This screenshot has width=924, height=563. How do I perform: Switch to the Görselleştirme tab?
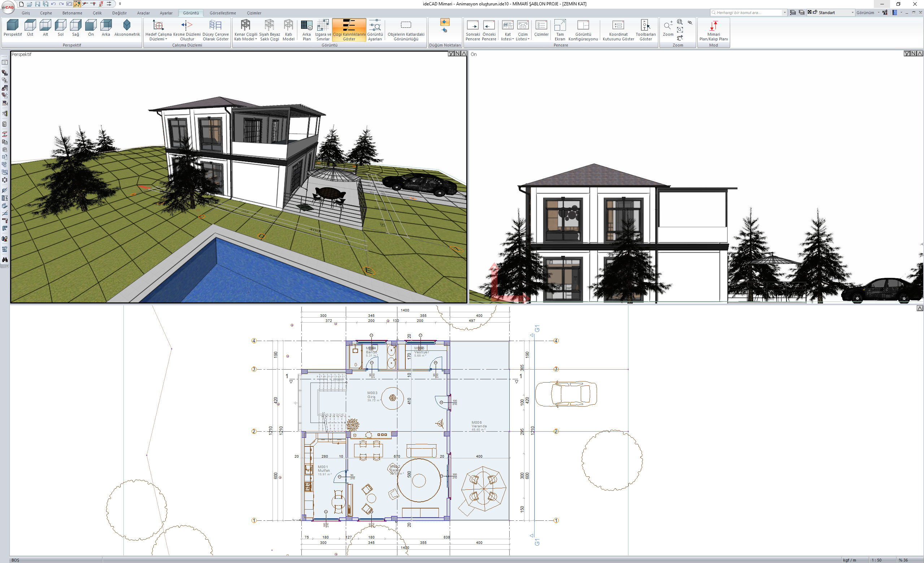[223, 13]
